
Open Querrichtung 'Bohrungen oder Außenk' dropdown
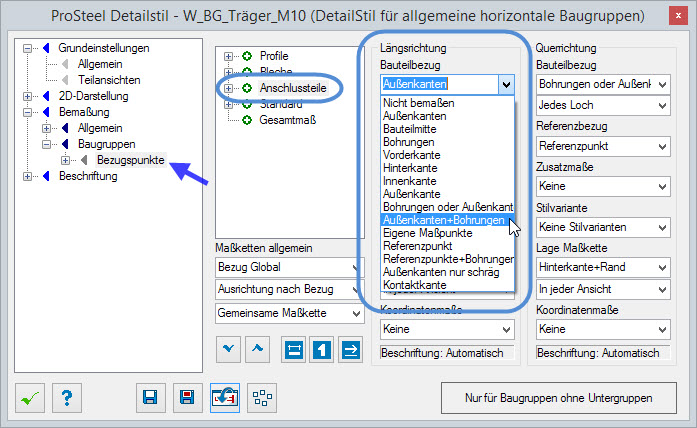click(x=603, y=84)
